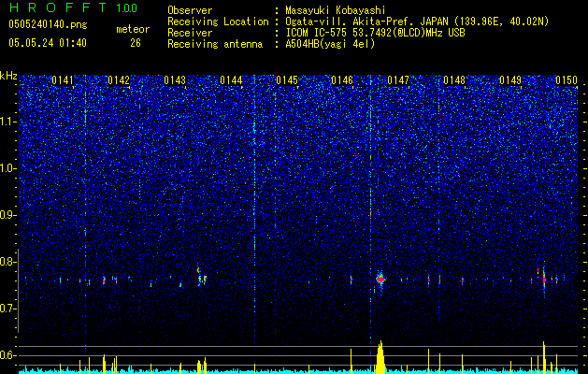Click the 0148 time marker
Image resolution: width=588 pixels, height=374 pixels.
[454, 80]
